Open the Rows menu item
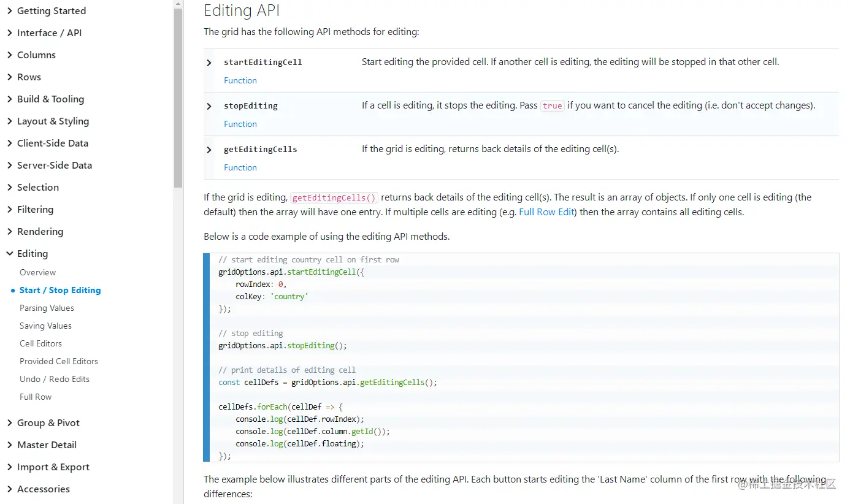The width and height of the screenshot is (850, 504). 29,77
